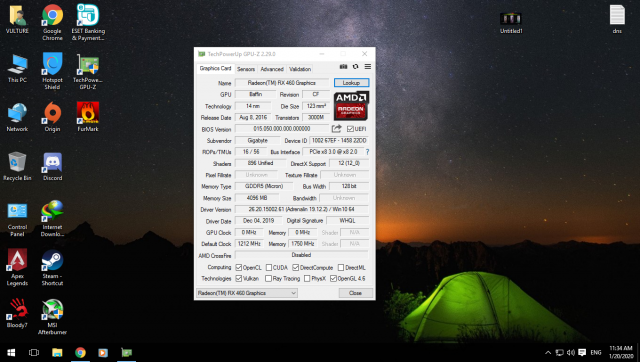Select Recycle Bin icon
Screen dimensions: 640x362
click(x=17, y=167)
